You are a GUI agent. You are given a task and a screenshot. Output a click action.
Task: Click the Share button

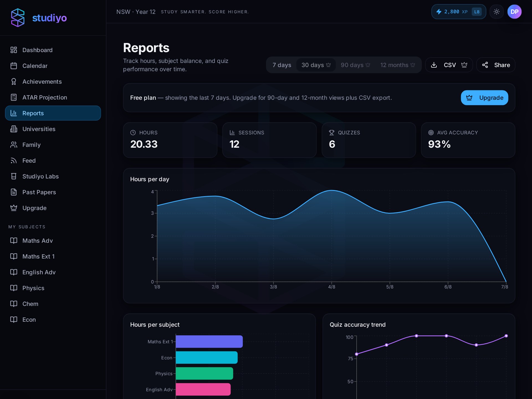pos(496,65)
